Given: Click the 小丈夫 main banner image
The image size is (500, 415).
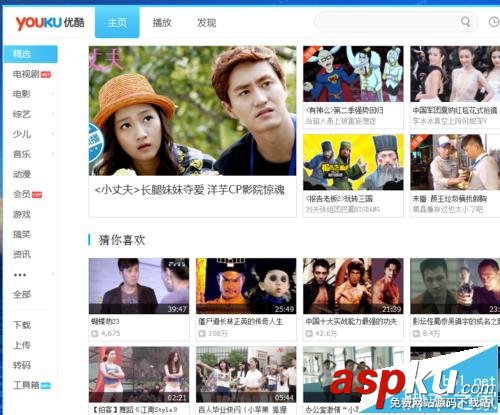Looking at the screenshot, I should (192, 111).
